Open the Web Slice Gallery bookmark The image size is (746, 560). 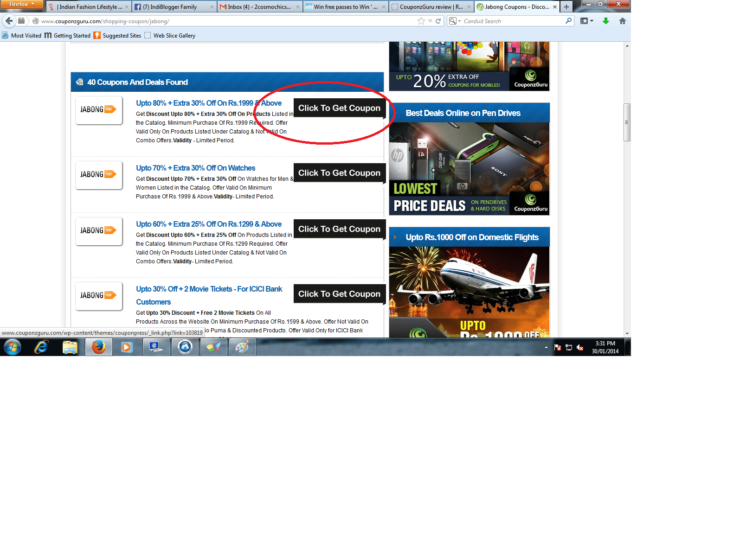click(170, 36)
